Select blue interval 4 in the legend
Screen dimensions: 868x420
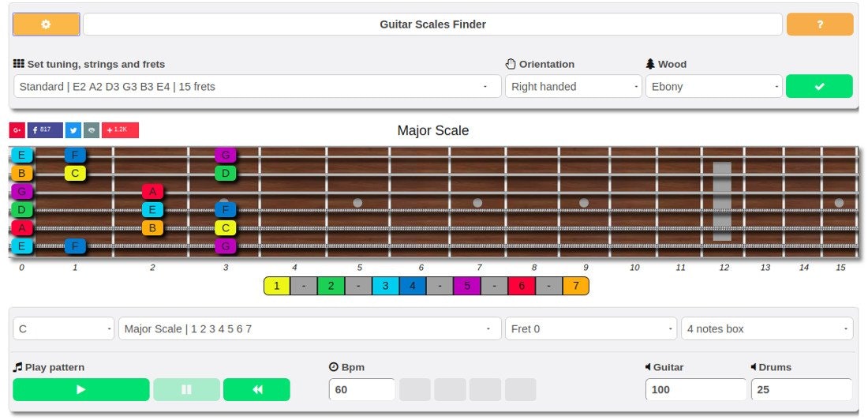pos(413,286)
